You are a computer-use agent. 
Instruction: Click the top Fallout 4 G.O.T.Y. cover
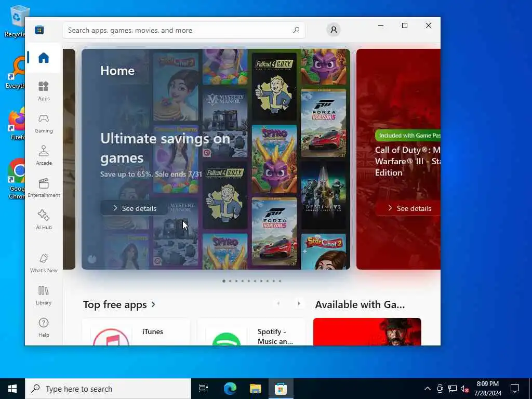[x=274, y=87]
